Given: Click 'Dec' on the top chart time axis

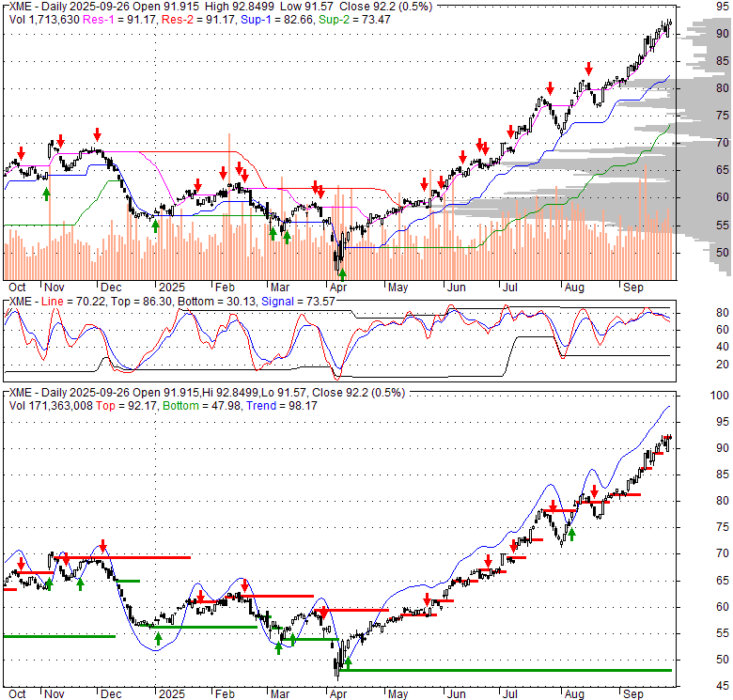Looking at the screenshot, I should point(111,288).
